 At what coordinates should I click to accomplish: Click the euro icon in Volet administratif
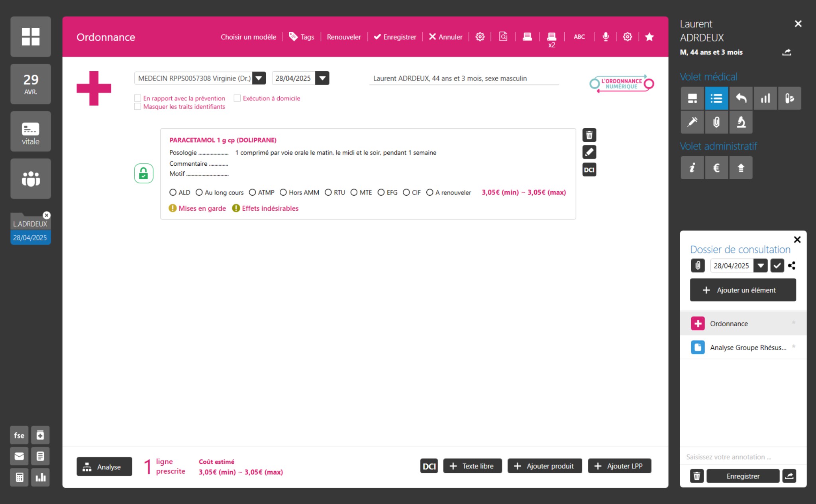pos(716,168)
